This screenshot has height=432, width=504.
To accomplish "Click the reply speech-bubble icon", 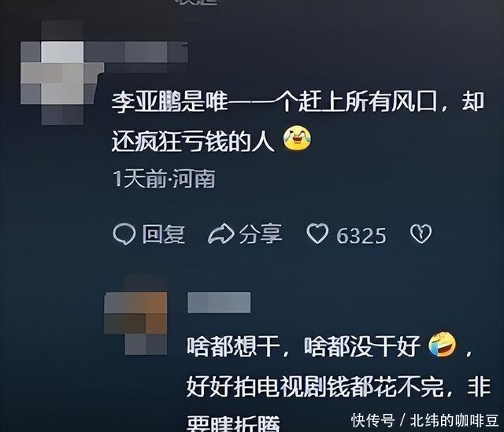I will click(124, 234).
